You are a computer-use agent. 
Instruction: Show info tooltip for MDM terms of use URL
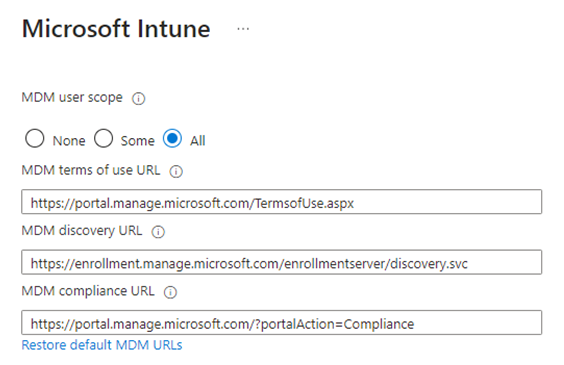click(176, 171)
